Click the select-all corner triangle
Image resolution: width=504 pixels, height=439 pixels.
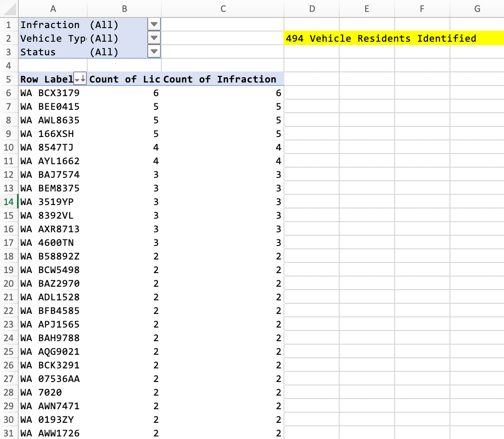pyautogui.click(x=9, y=9)
